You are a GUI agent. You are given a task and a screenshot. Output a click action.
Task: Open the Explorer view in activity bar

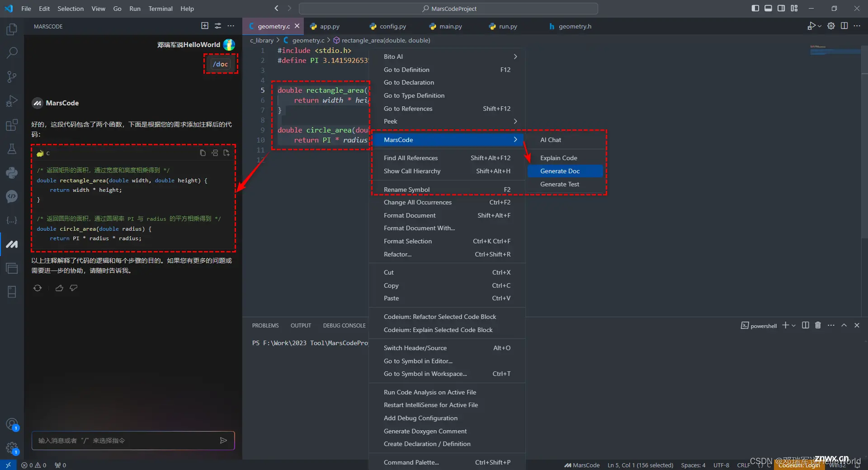coord(12,29)
